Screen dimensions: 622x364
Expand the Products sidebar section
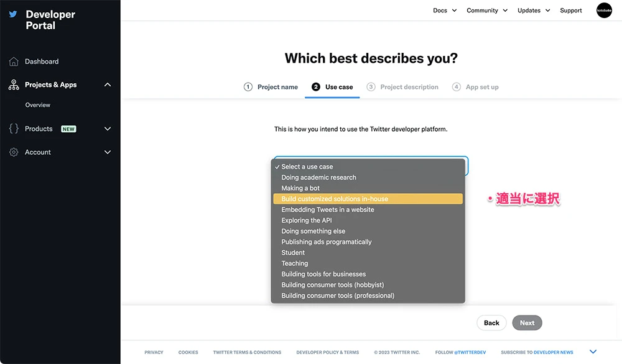[108, 129]
